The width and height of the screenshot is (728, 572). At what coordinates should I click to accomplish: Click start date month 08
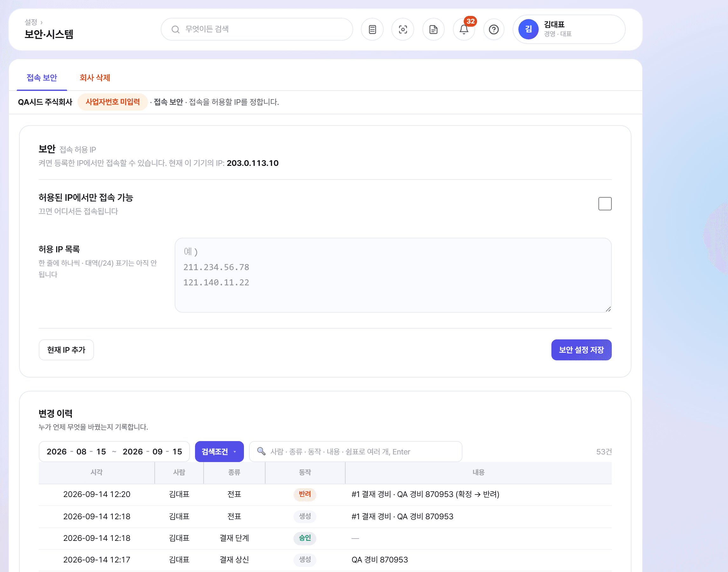point(81,452)
